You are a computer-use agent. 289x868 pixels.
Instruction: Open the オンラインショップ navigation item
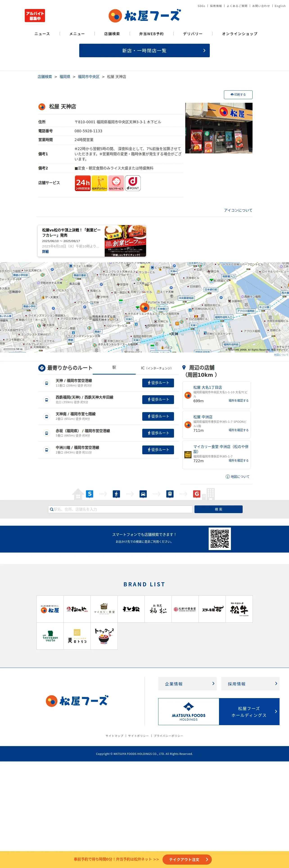[x=239, y=34]
